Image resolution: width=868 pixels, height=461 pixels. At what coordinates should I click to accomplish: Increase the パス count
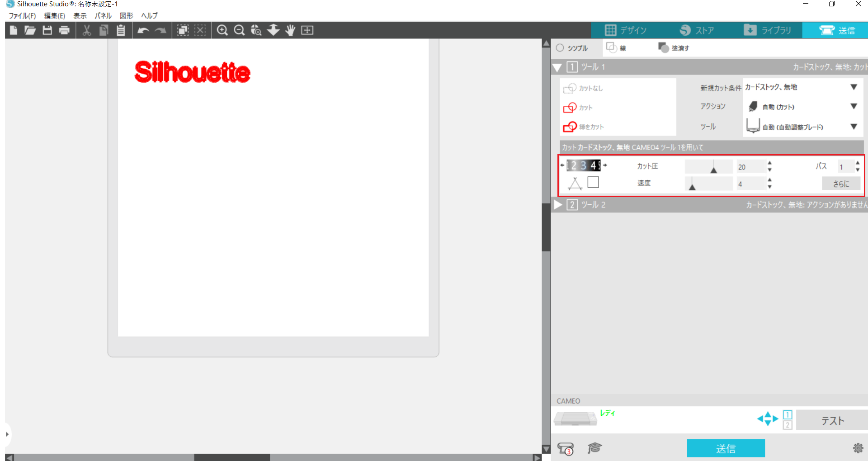858,163
